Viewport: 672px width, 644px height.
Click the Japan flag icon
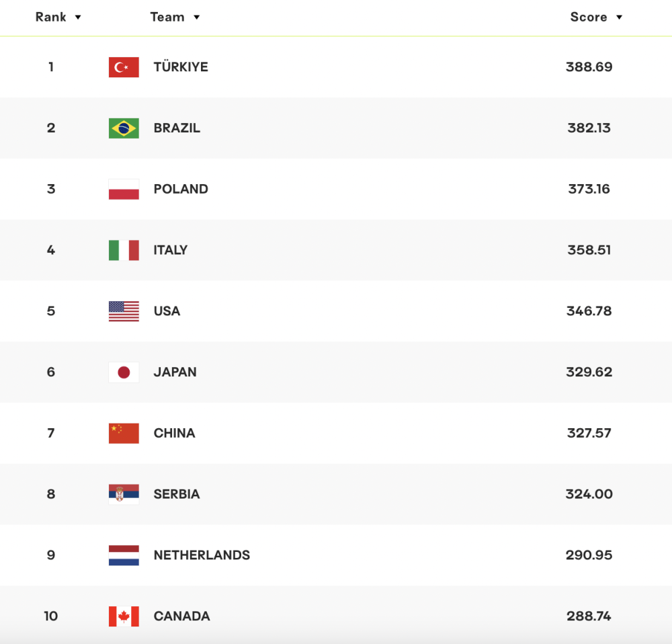124,372
